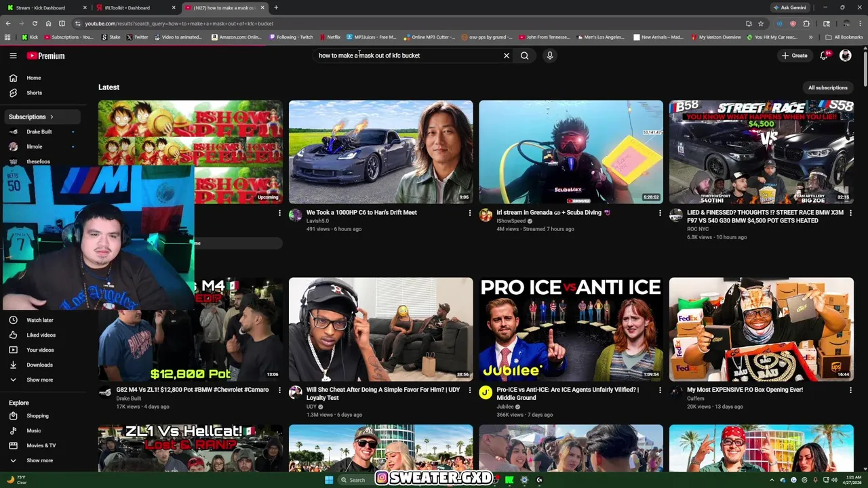Viewport: 868px width, 488px height.
Task: Bookmark this page with the star
Action: pos(761,23)
